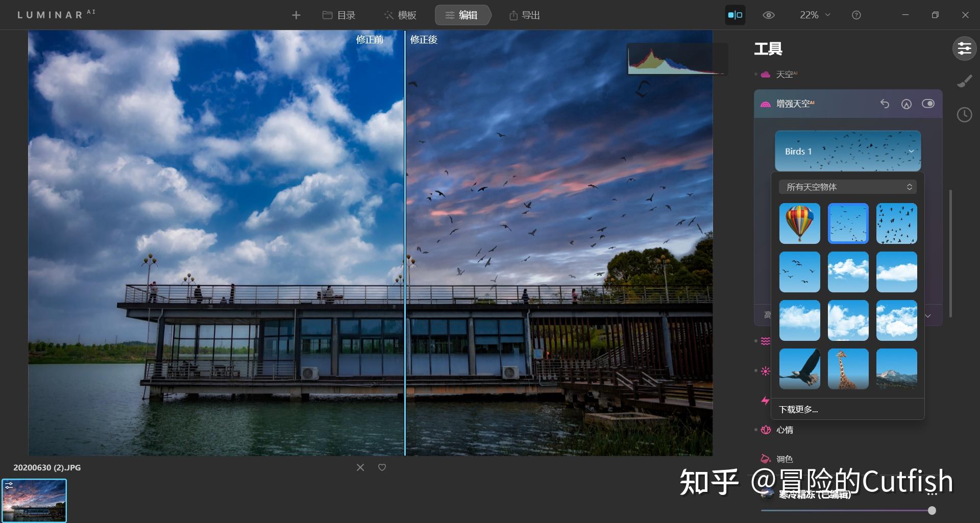Click the 20200630 (2).JPG file name

[x=47, y=467]
